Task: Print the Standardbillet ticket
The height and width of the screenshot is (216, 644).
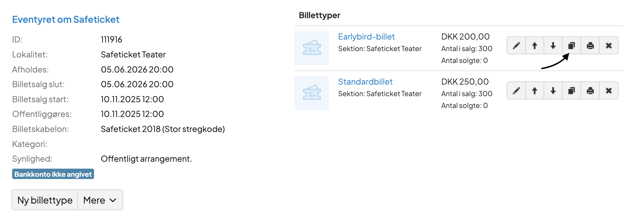Action: pyautogui.click(x=590, y=91)
